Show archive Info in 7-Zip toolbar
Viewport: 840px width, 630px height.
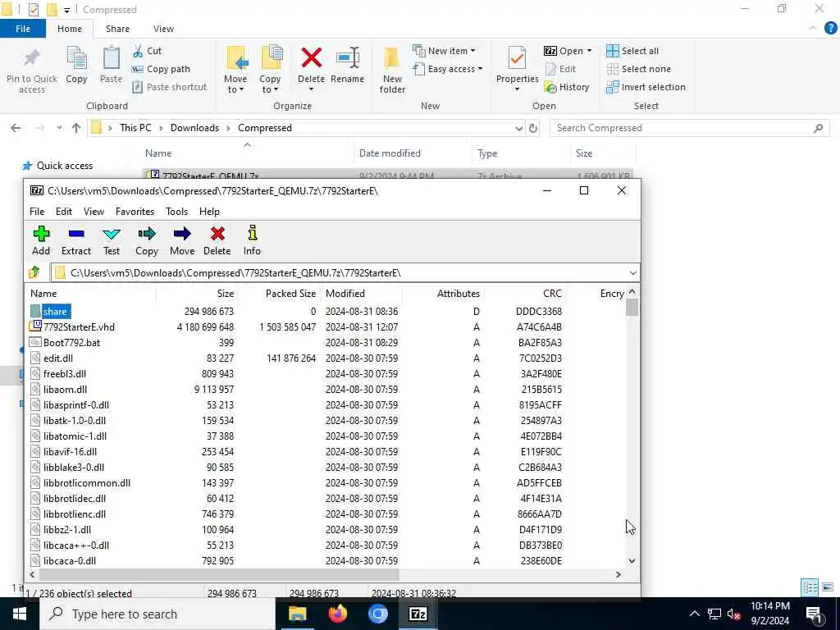252,240
